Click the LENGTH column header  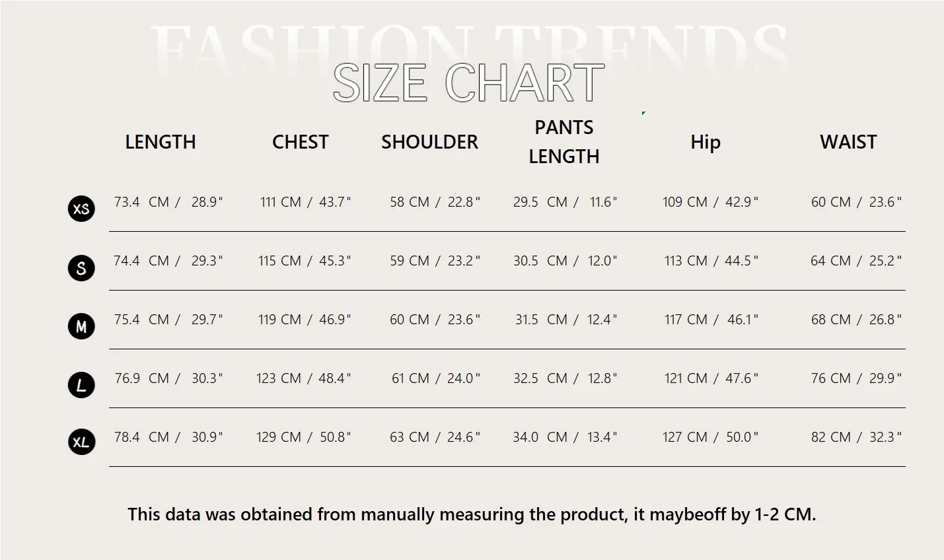[x=161, y=142]
